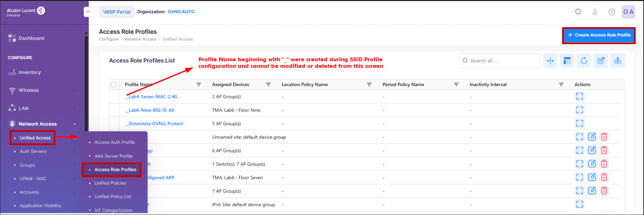This screenshot has height=215, width=644.
Task: Click the Search all input field
Action: coord(500,61)
